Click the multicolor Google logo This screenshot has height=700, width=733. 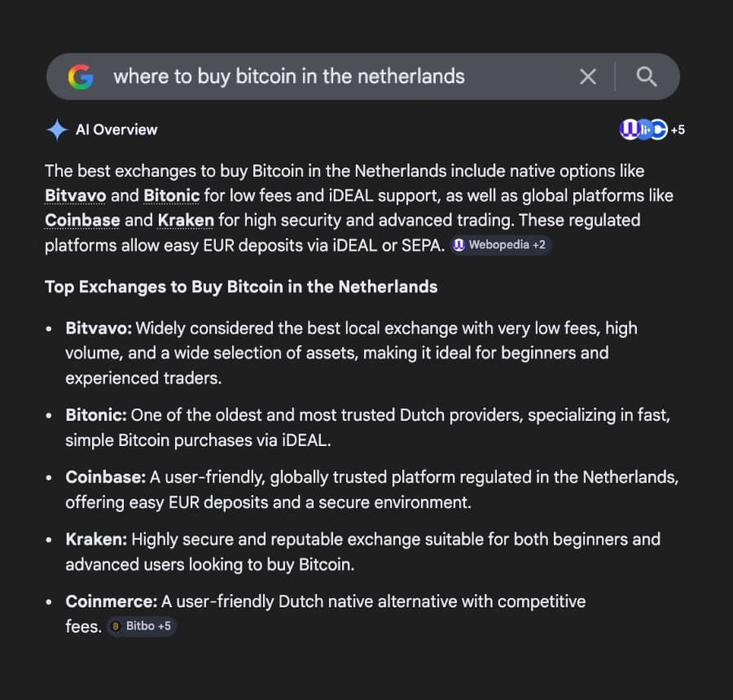coord(81,76)
